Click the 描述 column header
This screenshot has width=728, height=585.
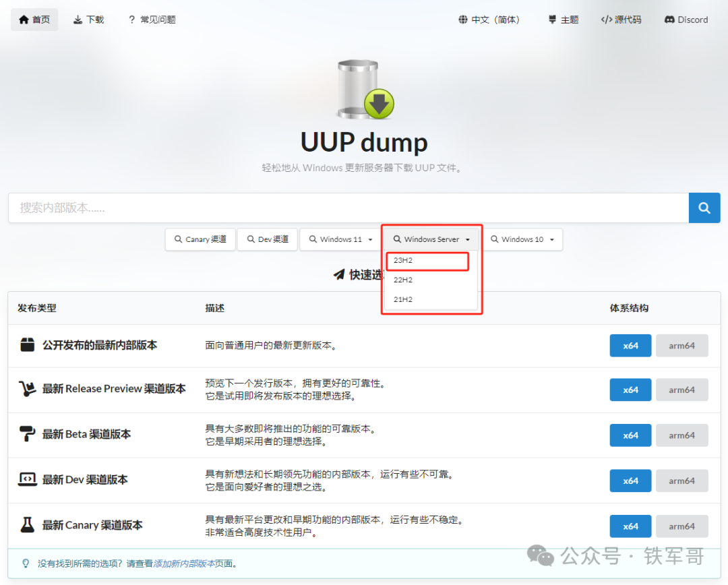[215, 308]
